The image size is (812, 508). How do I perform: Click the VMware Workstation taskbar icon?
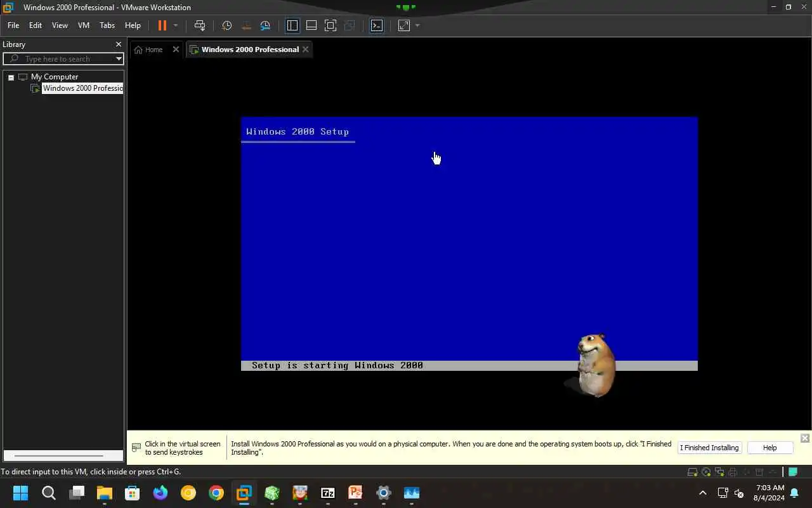coord(244,493)
